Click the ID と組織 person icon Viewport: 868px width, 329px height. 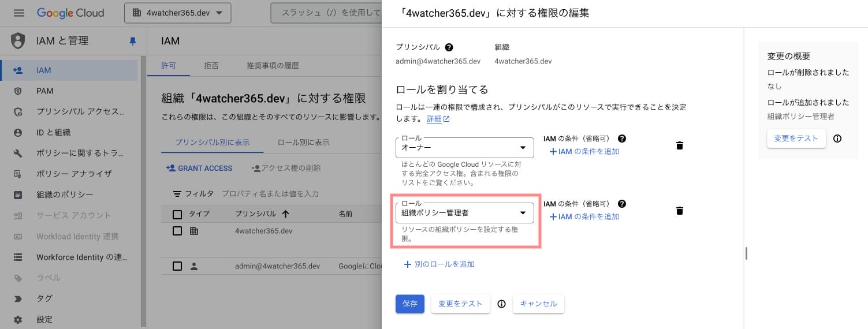(x=18, y=133)
